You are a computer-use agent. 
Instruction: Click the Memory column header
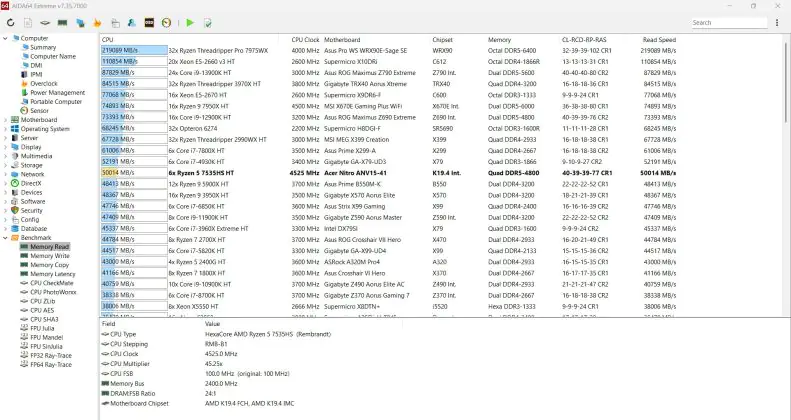pos(499,40)
